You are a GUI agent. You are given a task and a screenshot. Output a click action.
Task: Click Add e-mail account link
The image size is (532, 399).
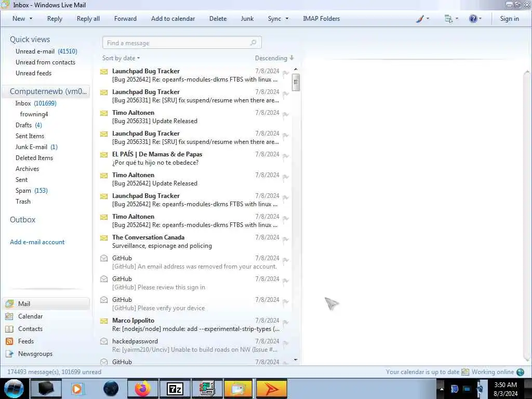(37, 242)
